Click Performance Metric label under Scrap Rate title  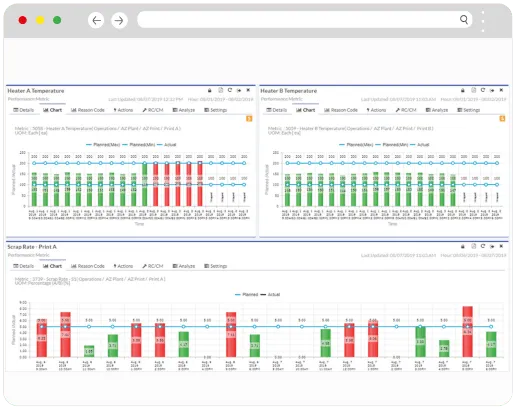coord(29,255)
